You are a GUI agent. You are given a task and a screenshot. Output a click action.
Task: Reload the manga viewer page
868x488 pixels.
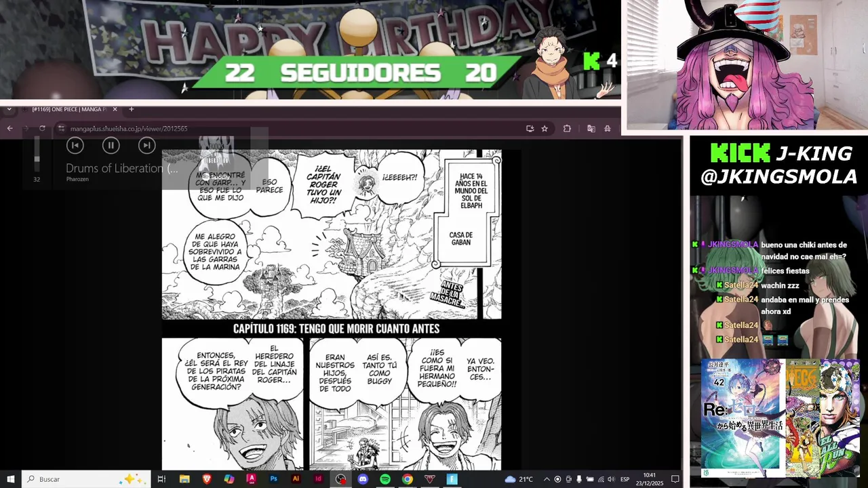click(x=42, y=128)
